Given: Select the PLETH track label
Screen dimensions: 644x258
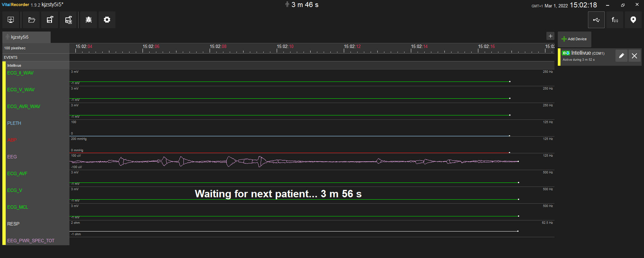Looking at the screenshot, I should 14,123.
